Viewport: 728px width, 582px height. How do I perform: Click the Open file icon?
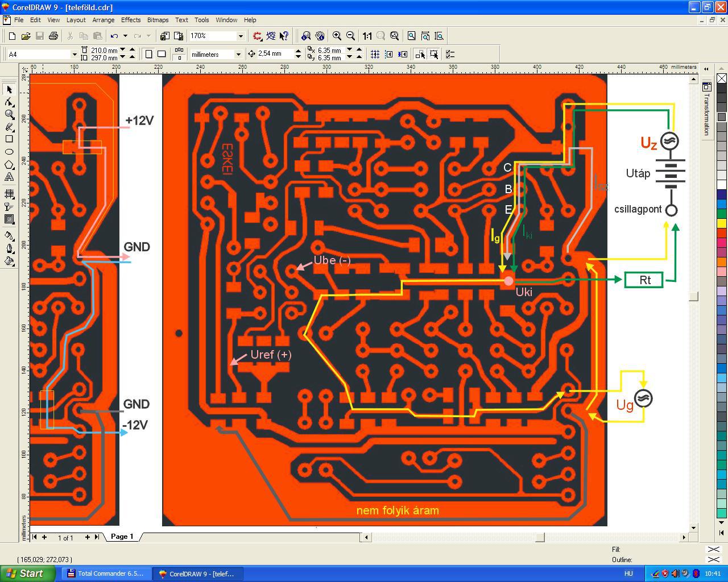26,36
